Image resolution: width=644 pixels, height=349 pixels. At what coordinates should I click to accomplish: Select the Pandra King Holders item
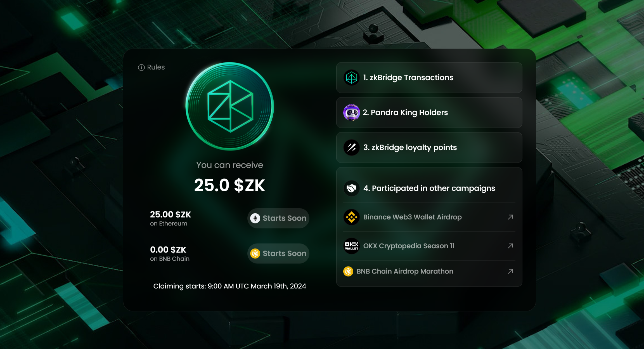(429, 112)
